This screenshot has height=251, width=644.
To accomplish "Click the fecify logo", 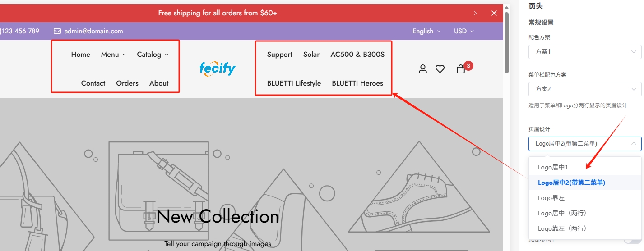I will click(x=218, y=68).
